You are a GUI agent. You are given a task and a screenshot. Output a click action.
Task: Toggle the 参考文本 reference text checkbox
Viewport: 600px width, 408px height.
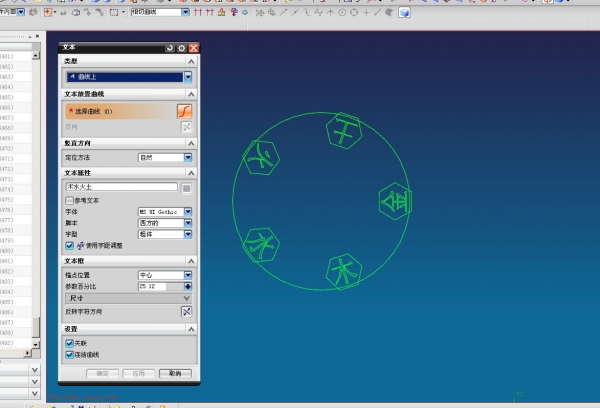69,200
